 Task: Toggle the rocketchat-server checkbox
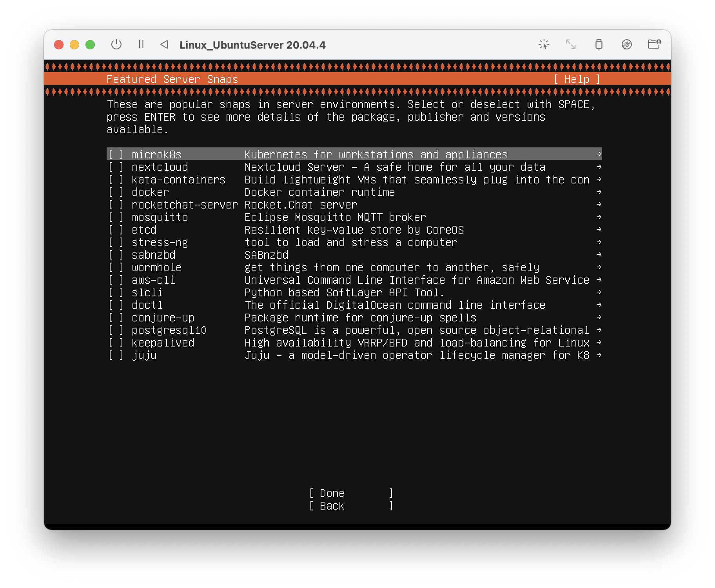coord(116,205)
